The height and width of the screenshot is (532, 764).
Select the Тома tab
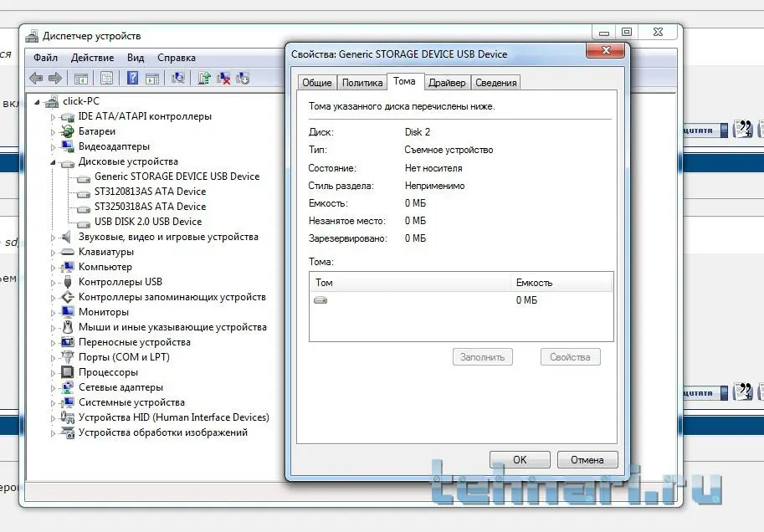pos(404,81)
